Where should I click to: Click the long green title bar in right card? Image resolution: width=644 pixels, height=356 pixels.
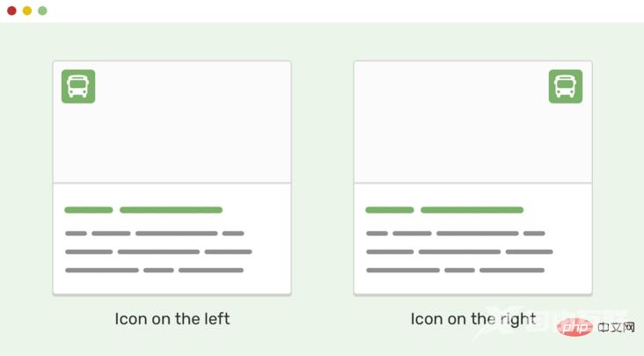tap(472, 210)
